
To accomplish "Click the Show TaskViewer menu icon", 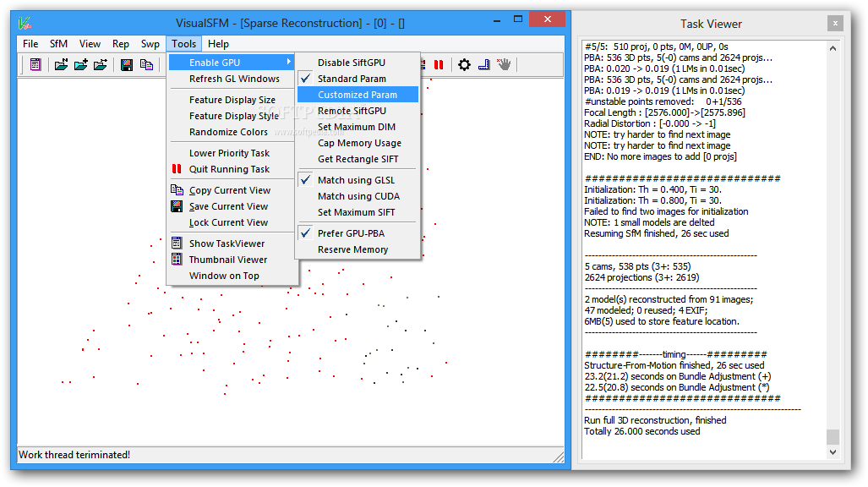I will click(177, 243).
